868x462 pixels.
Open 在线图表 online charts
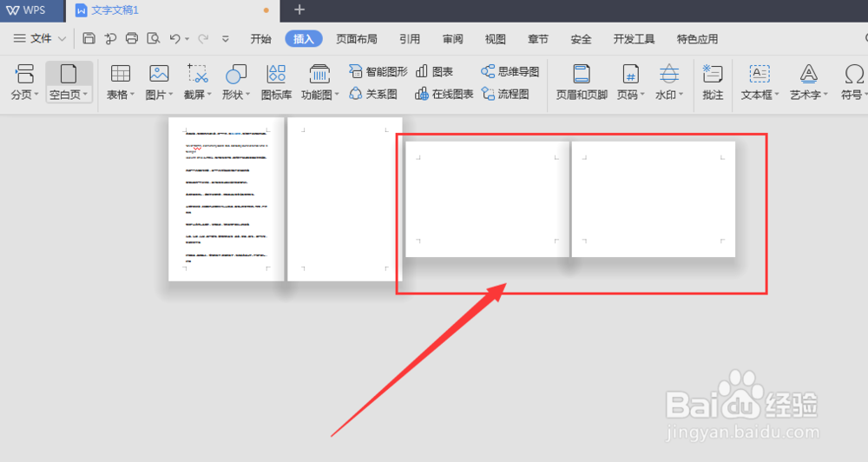(444, 94)
